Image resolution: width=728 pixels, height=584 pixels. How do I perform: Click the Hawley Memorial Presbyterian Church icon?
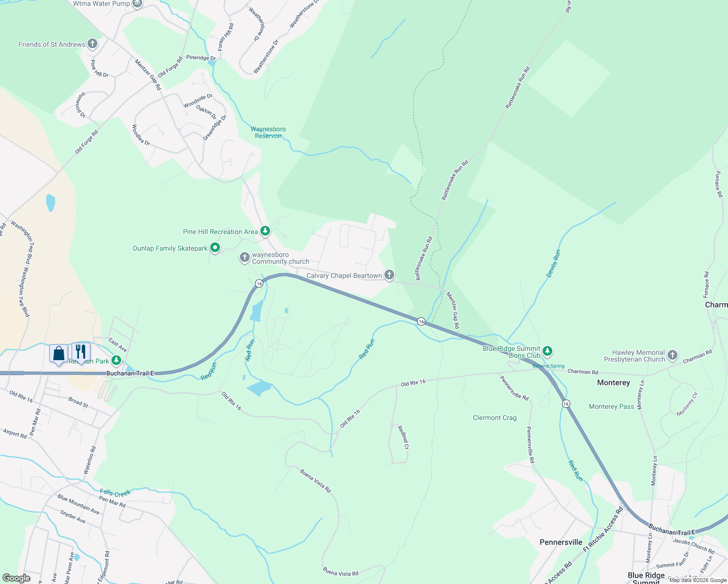[673, 355]
